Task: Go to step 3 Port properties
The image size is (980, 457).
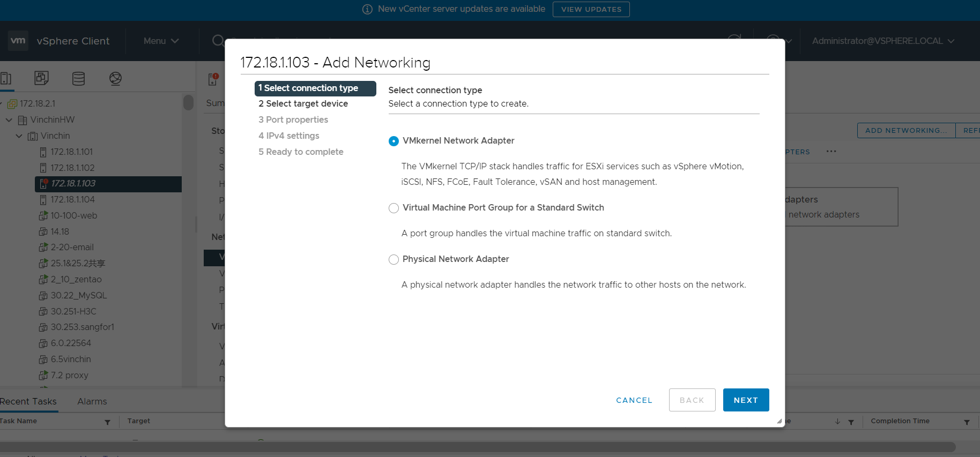Action: [293, 120]
